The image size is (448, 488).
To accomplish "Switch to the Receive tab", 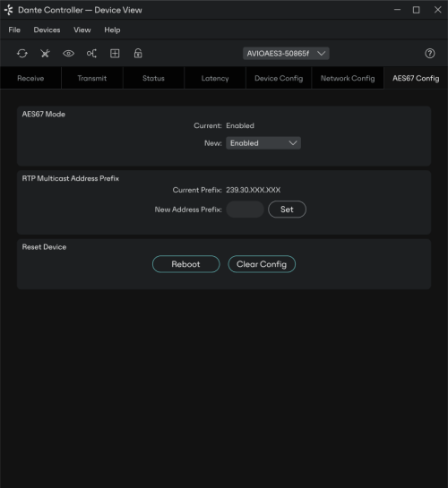I will click(30, 79).
